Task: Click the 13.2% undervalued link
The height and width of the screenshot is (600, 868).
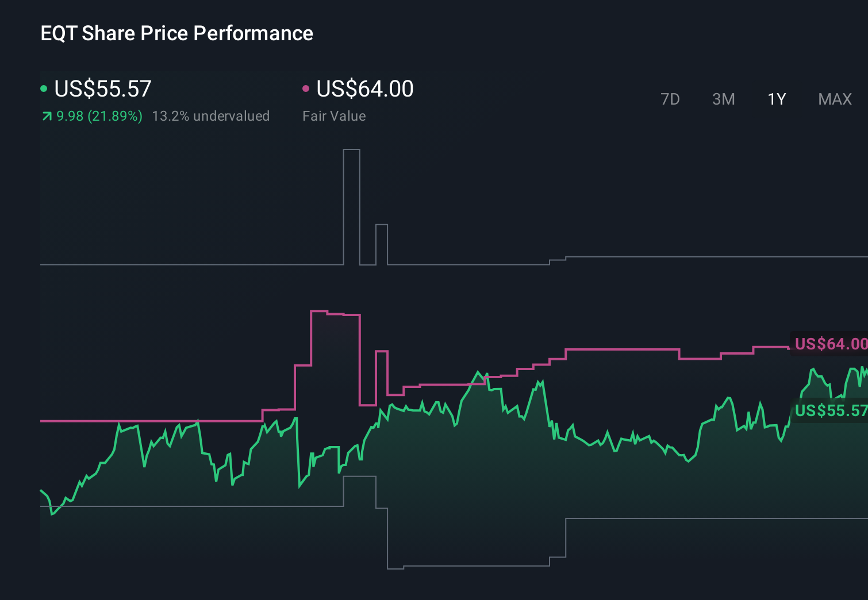Action: tap(211, 116)
